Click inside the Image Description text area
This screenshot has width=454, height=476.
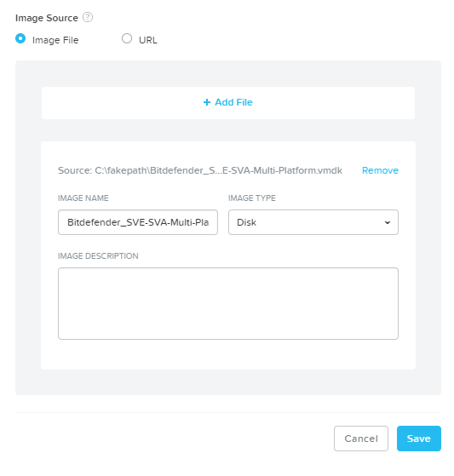228,303
